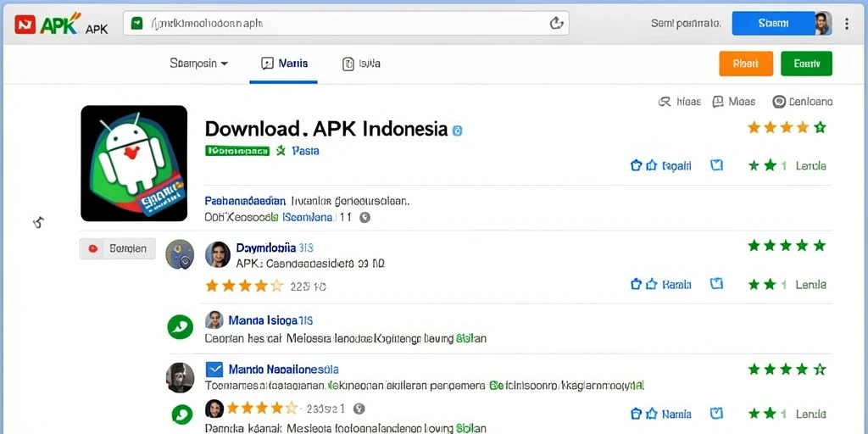The width and height of the screenshot is (868, 434).
Task: Reload the page via address bar refresh icon
Action: pos(556,23)
